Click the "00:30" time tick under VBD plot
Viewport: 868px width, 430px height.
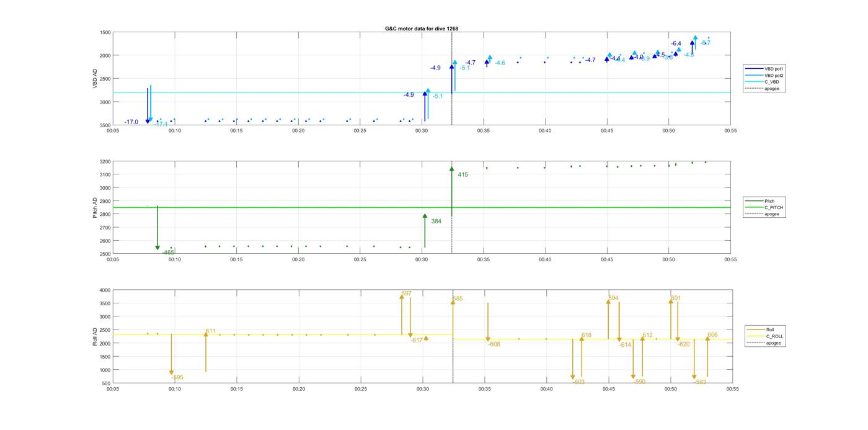click(x=422, y=131)
